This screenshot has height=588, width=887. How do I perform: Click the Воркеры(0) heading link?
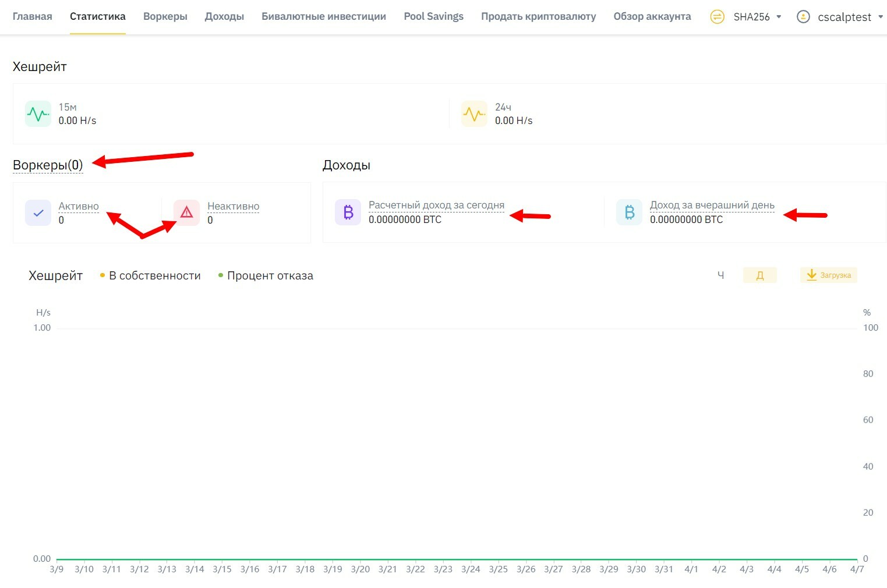point(48,165)
